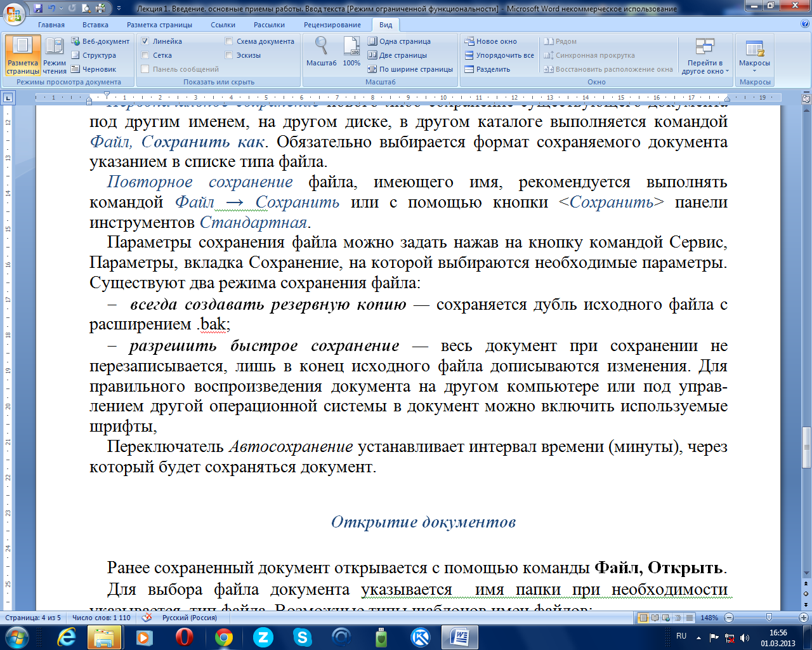Switch to Черновик draft view
The image size is (812, 650).
94,69
